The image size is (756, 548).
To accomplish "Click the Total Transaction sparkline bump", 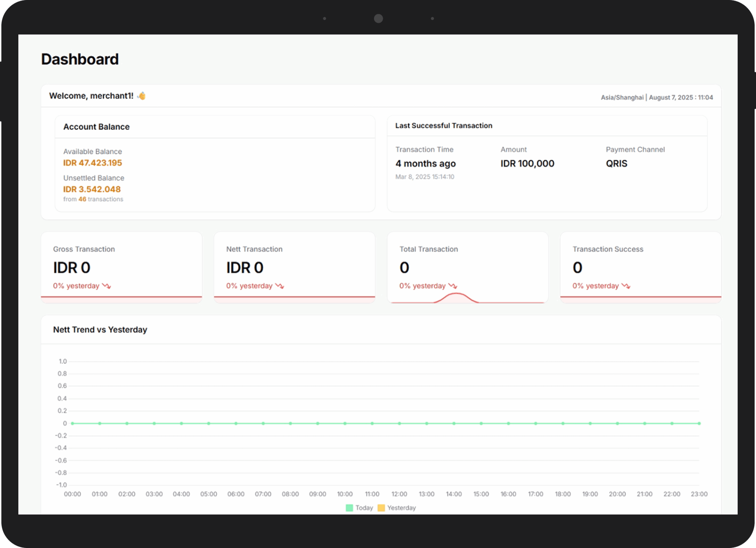I will (x=456, y=297).
